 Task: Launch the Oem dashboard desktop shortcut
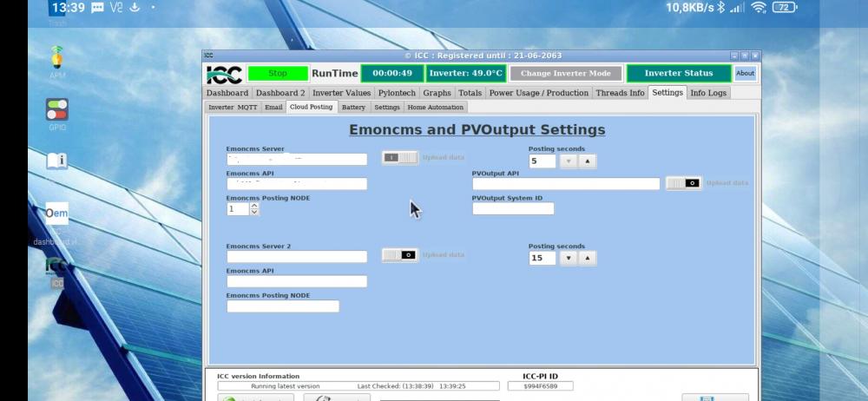pos(56,214)
